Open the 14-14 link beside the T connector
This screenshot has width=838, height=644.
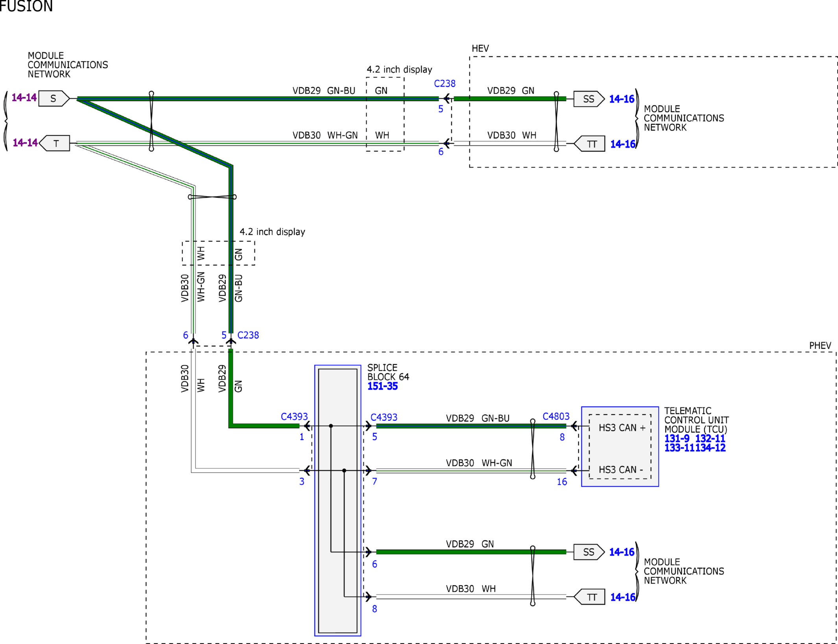(x=25, y=143)
